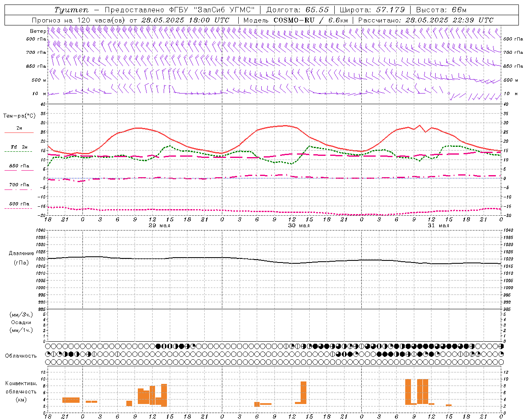Click the "10 м" wind level label on left
Screen dimensions: 525x420
39,94
